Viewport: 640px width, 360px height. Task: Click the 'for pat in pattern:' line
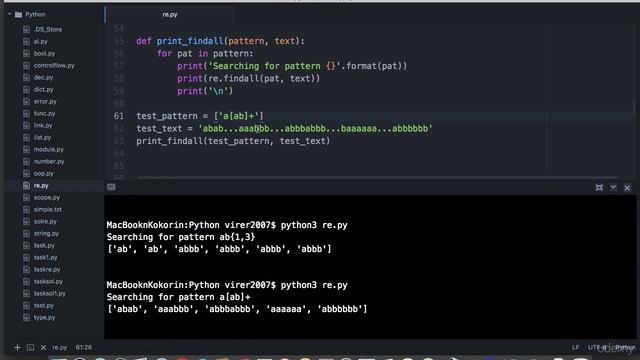coord(205,53)
